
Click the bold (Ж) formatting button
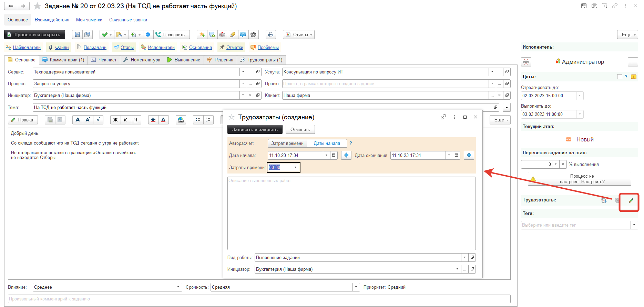coord(115,120)
